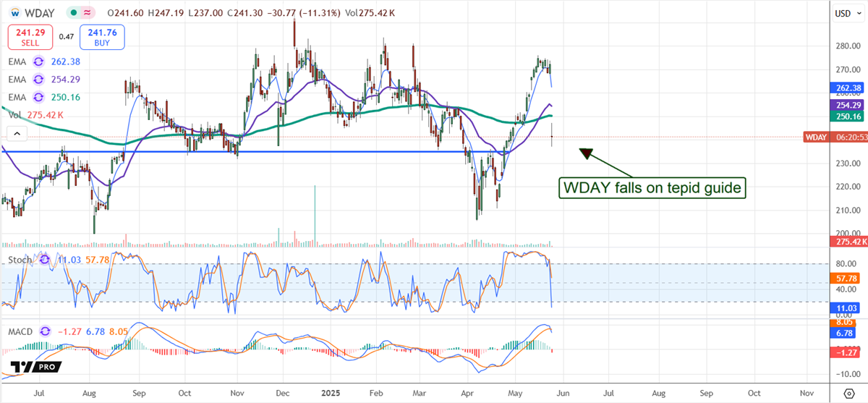Click the refresh icon next to EMA 262.38

(x=39, y=62)
